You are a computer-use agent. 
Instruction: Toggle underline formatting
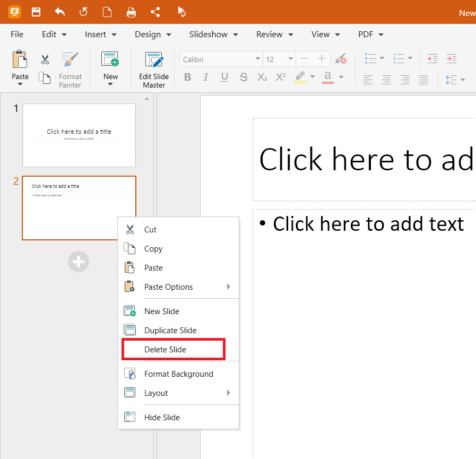[224, 77]
